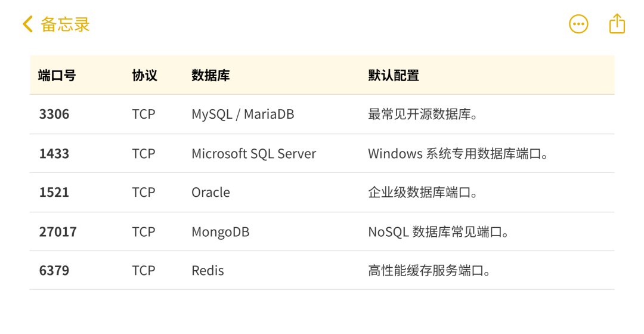Click NoSQL 数据库常见端口 description
The image size is (644, 334).
point(439,231)
